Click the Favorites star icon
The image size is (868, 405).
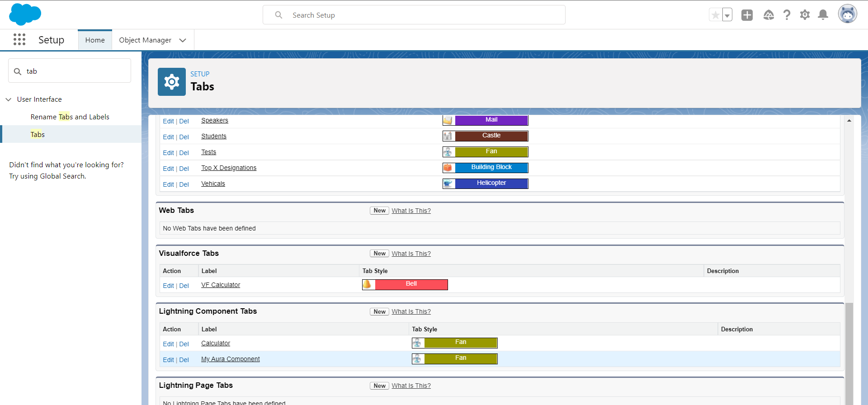pyautogui.click(x=715, y=15)
